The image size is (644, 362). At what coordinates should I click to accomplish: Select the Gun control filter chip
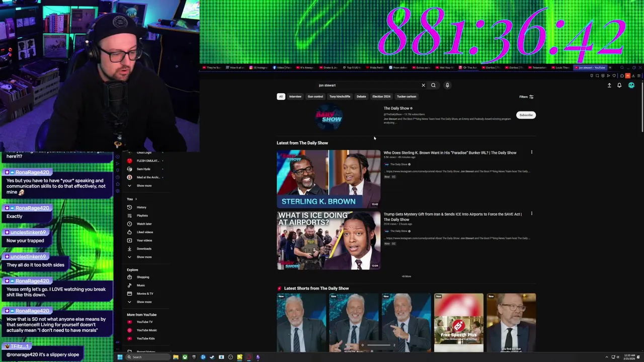point(315,97)
